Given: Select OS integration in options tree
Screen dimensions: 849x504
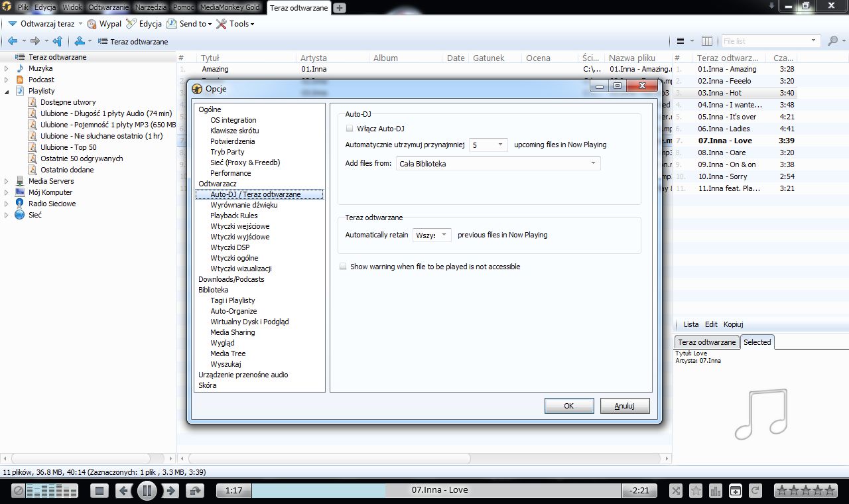Looking at the screenshot, I should (x=233, y=120).
